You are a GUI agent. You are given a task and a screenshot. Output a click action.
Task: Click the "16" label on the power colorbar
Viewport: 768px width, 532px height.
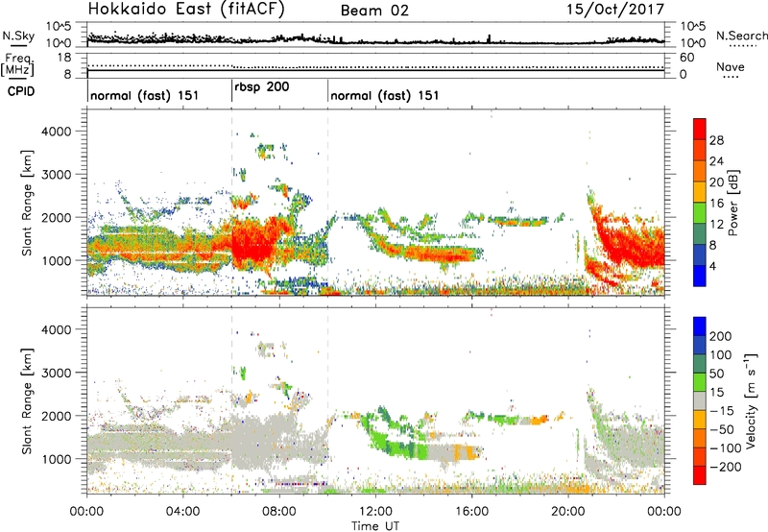click(716, 204)
